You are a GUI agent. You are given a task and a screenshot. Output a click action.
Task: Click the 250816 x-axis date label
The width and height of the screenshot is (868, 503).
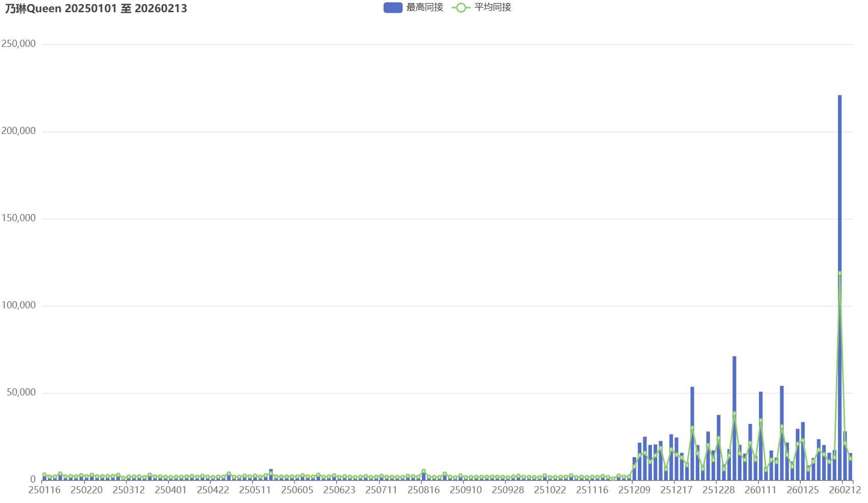(423, 490)
